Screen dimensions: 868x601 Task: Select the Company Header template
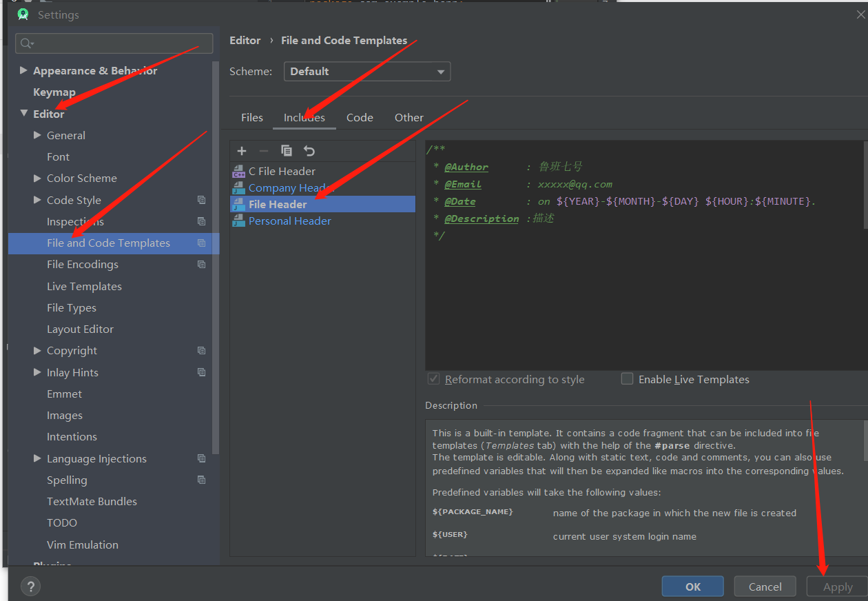click(x=288, y=187)
